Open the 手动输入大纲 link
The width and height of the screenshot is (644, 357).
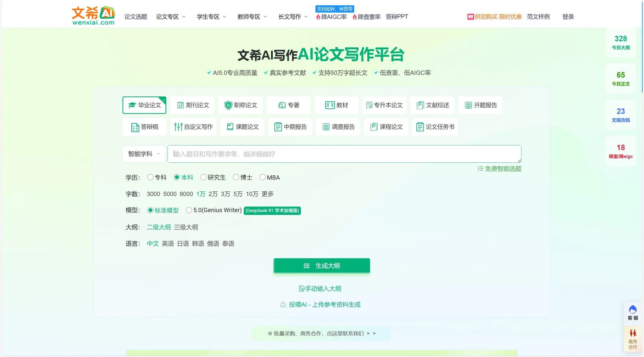[320, 289]
